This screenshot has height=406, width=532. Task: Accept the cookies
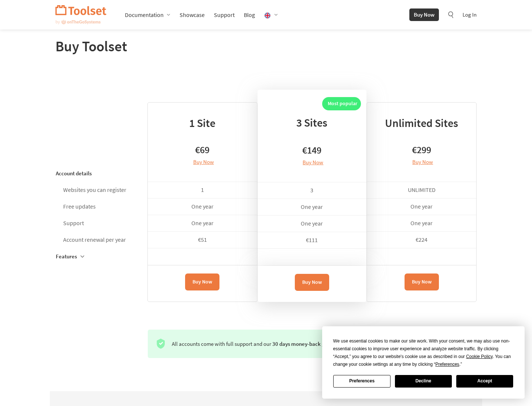pyautogui.click(x=485, y=381)
